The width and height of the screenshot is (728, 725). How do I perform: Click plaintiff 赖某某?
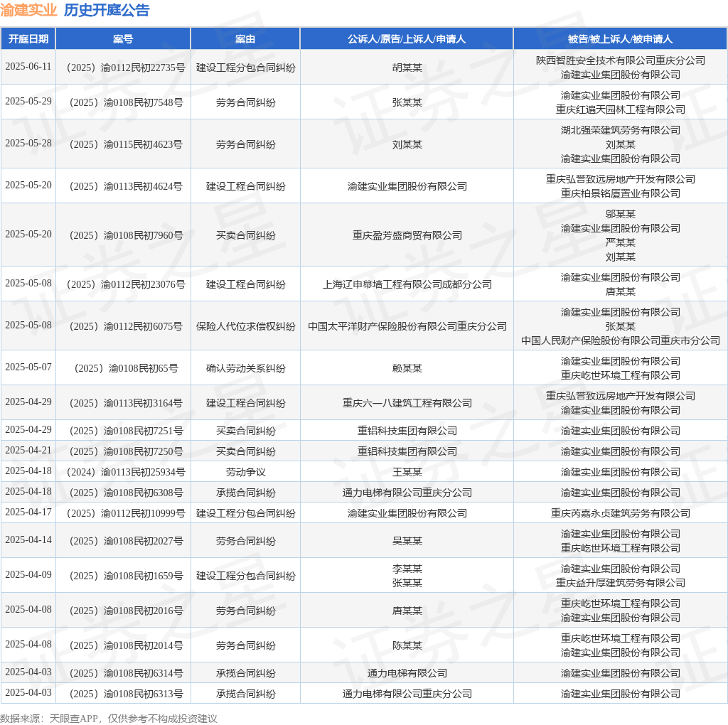[x=407, y=368]
